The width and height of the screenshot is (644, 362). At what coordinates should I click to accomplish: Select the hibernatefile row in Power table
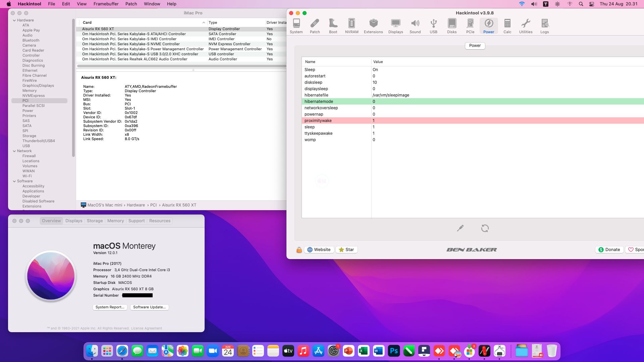[473, 95]
